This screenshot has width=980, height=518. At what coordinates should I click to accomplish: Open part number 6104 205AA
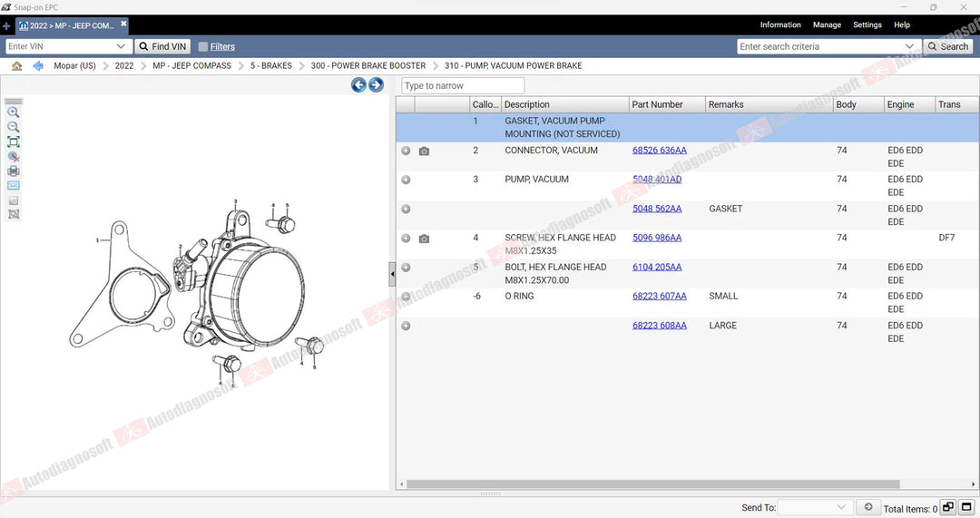[x=657, y=268]
